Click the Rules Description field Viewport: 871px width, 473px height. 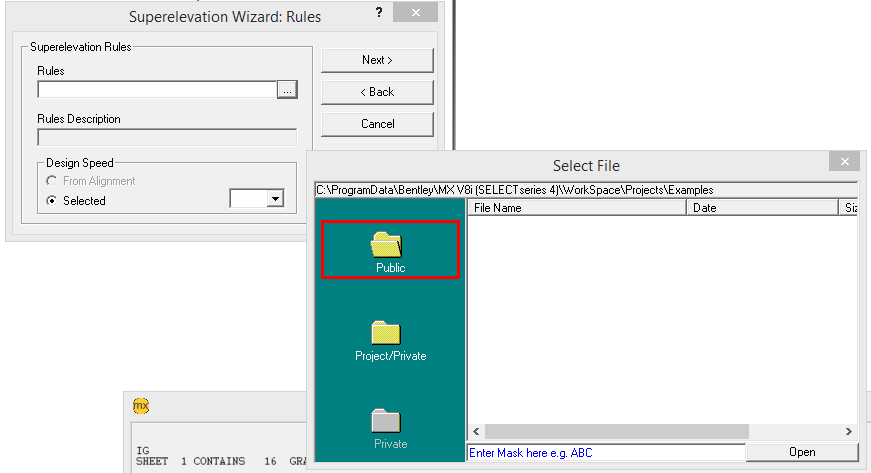(167, 137)
